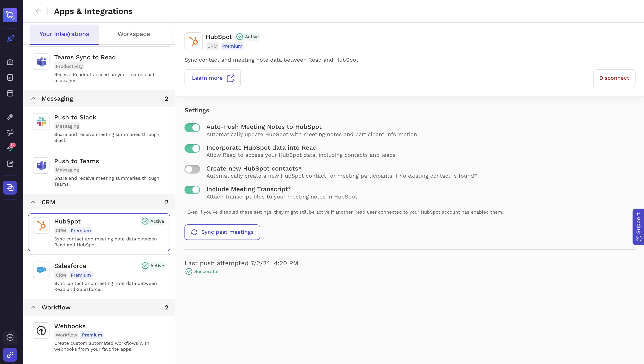This screenshot has width=644, height=364.
Task: Click the Teams icon on Teams Sync to Read
Action: pyautogui.click(x=41, y=61)
